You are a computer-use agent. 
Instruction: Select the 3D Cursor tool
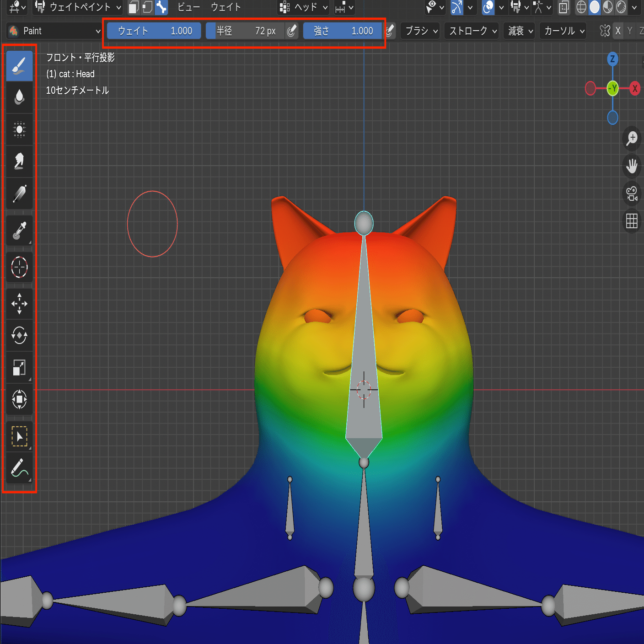click(19, 267)
